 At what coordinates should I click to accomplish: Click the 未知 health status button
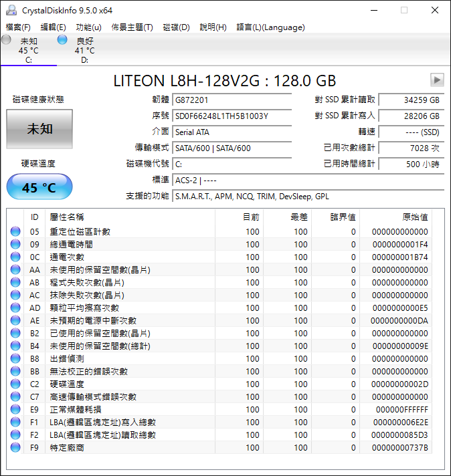(39, 129)
